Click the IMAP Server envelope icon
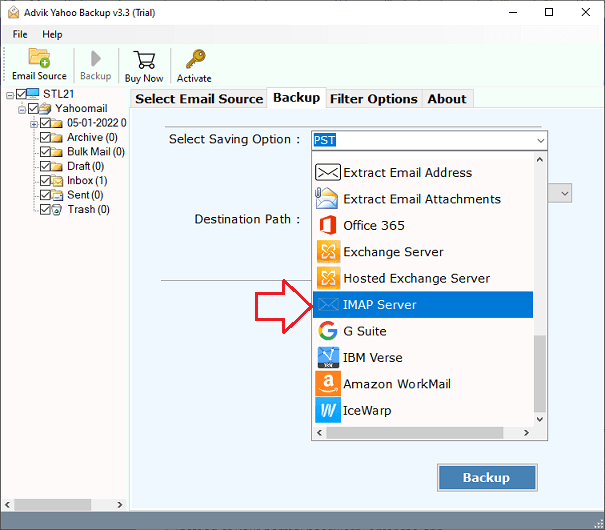This screenshot has height=530, width=605. [328, 305]
